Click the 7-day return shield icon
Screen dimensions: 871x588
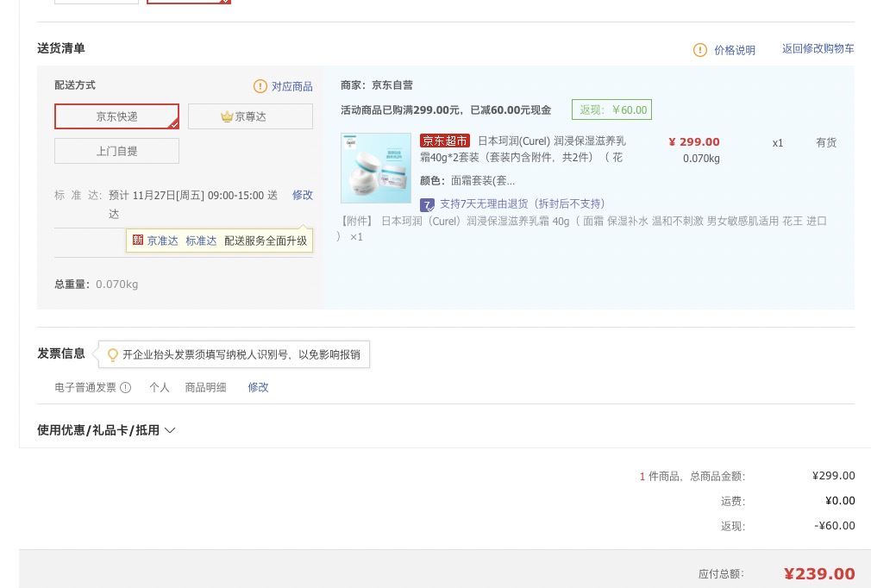427,205
